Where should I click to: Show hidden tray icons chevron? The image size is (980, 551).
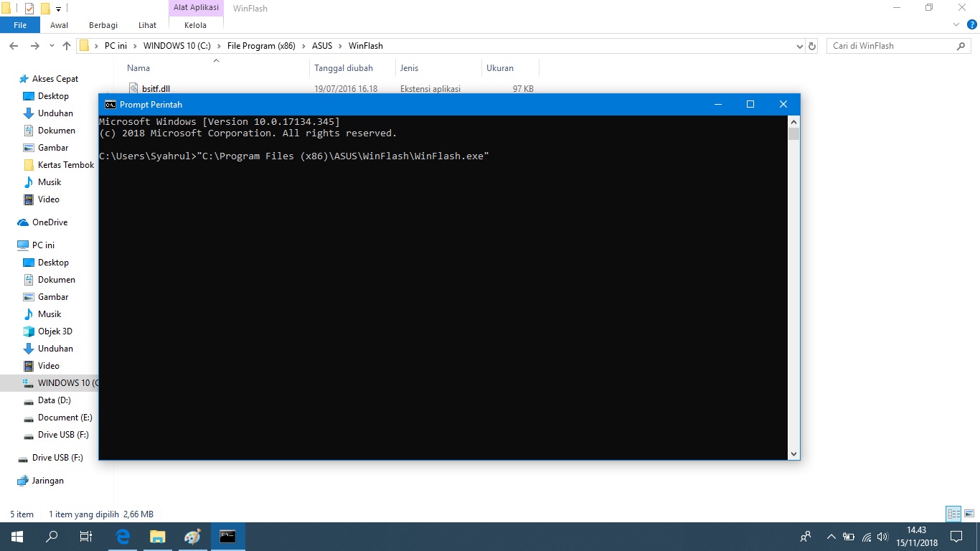pos(831,537)
